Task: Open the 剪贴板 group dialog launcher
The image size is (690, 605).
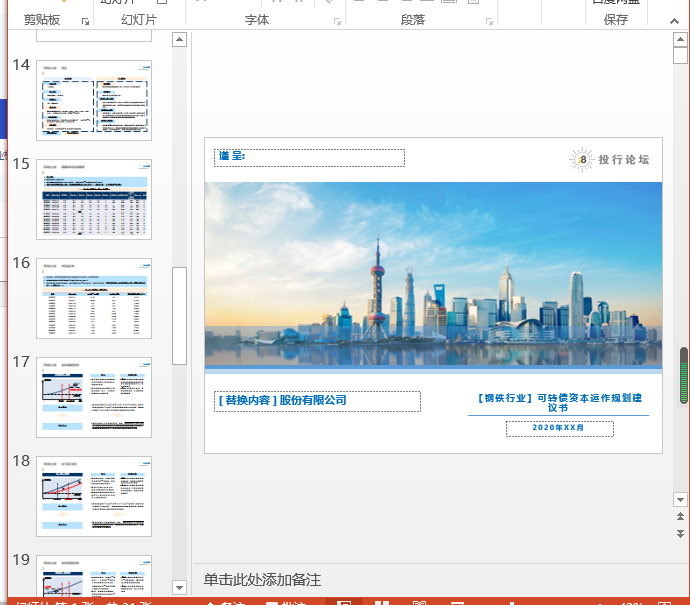Action: coord(87,21)
